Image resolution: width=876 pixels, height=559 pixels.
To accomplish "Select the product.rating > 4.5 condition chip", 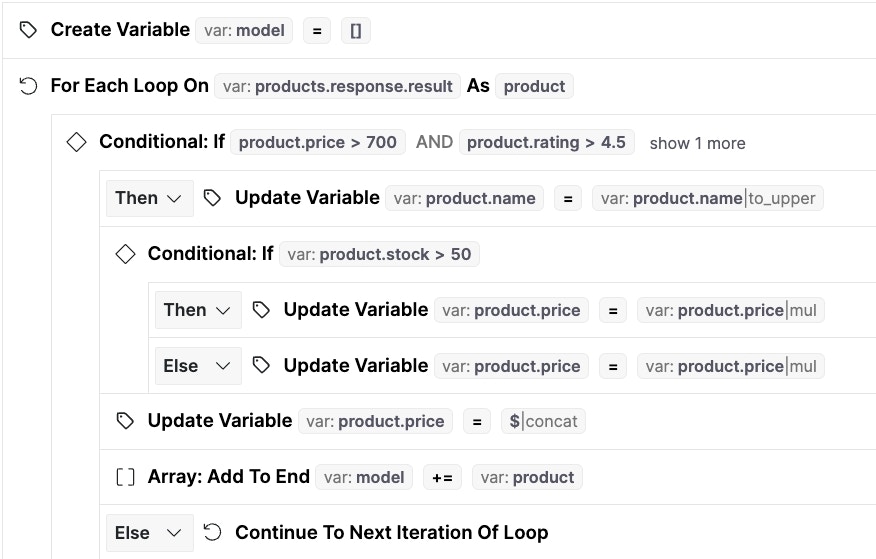I will (x=546, y=142).
